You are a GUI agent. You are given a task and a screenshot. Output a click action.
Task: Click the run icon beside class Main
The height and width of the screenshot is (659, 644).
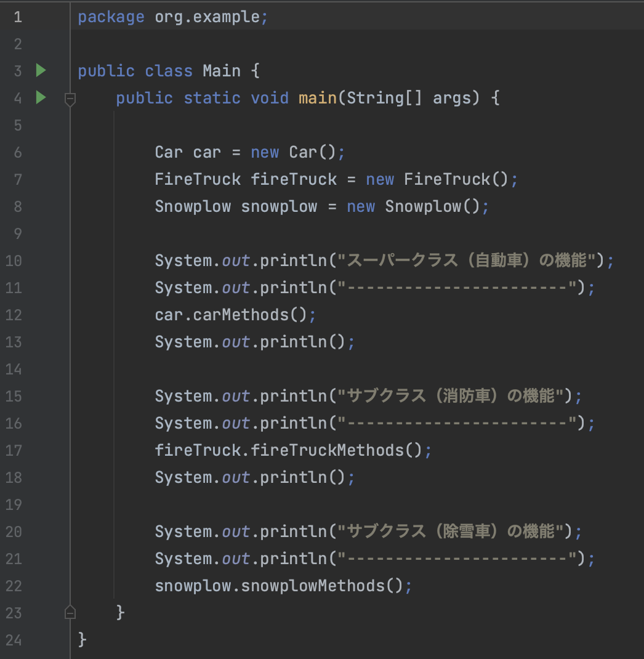click(x=41, y=71)
